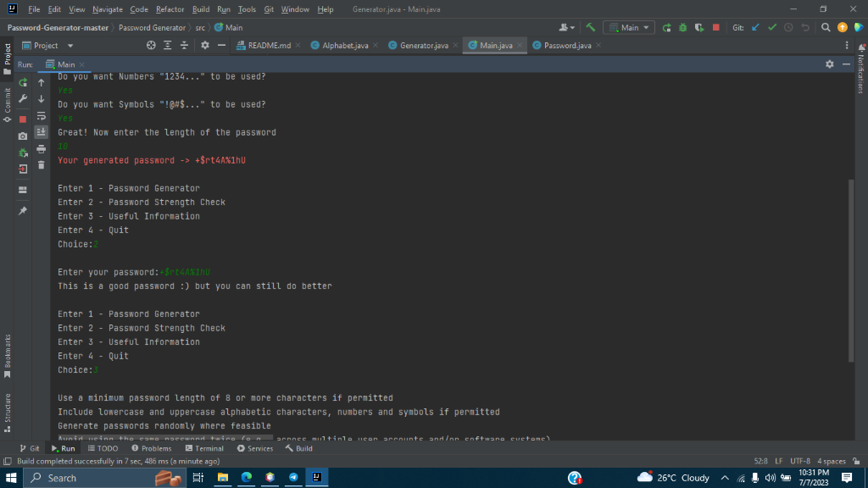Close the Main.java editor tab

520,46
